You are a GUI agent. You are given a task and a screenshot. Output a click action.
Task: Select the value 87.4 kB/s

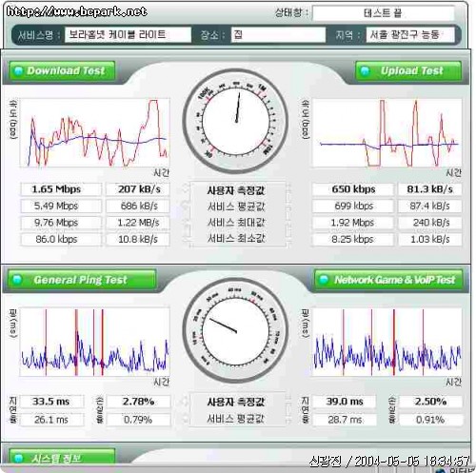coord(430,206)
